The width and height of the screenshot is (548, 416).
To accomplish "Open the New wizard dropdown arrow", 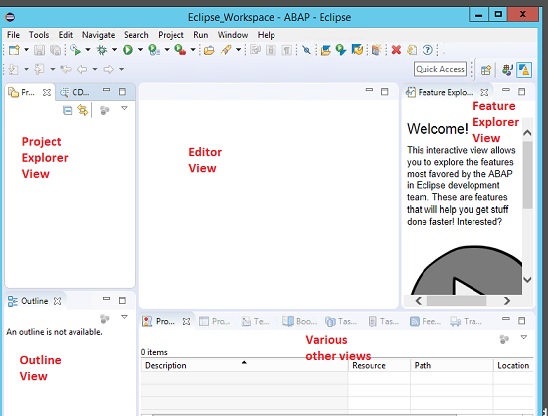I will tap(26, 50).
